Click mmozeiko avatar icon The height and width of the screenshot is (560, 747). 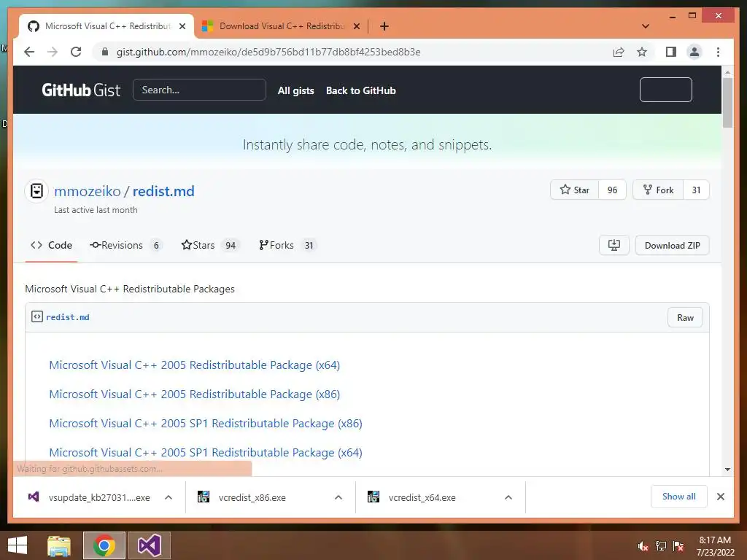coord(36,191)
